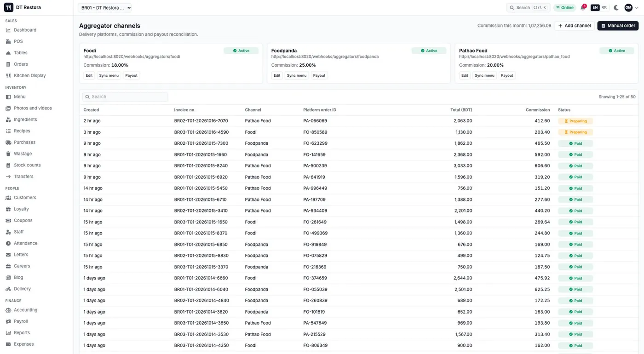Open Payout for Foodpanda channel
644x354 pixels.
point(319,75)
